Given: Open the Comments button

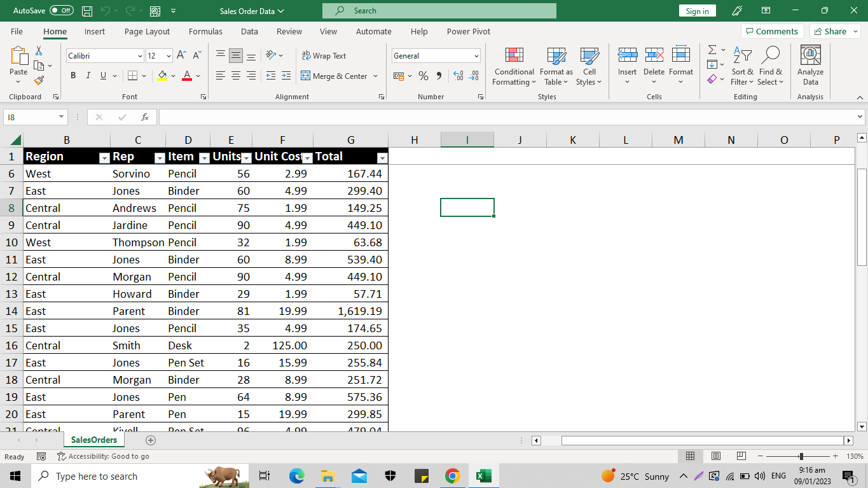Looking at the screenshot, I should pos(772,31).
